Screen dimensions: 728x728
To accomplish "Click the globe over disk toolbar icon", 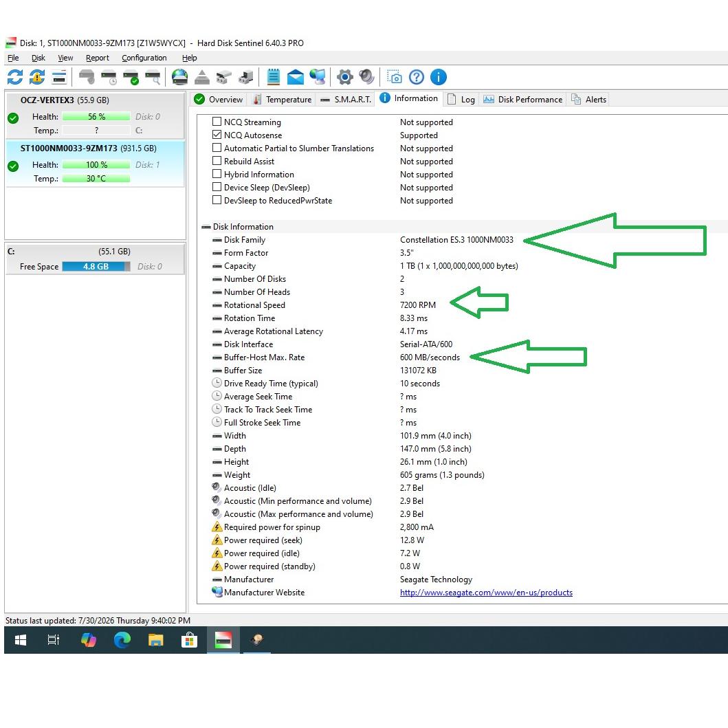I will [179, 77].
